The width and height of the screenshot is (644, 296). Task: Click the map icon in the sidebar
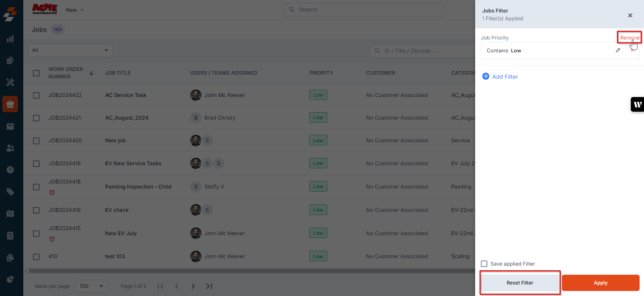tap(10, 214)
